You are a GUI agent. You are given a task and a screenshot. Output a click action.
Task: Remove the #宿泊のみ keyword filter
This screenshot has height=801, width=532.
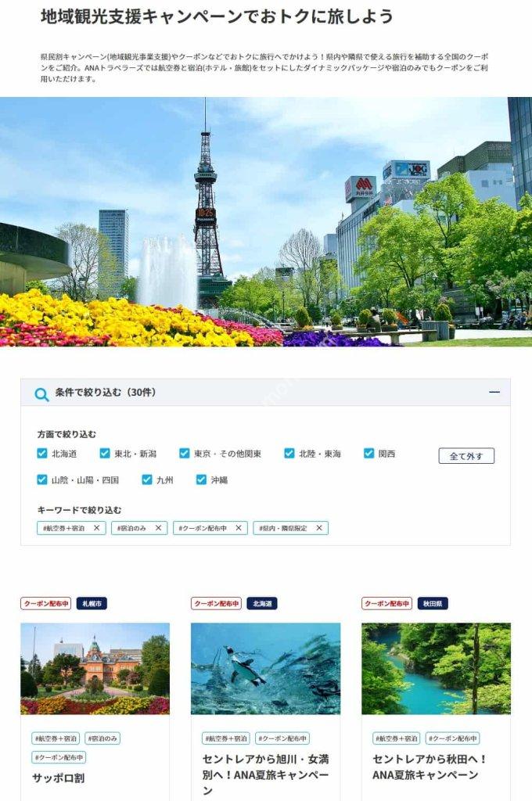coord(158,528)
